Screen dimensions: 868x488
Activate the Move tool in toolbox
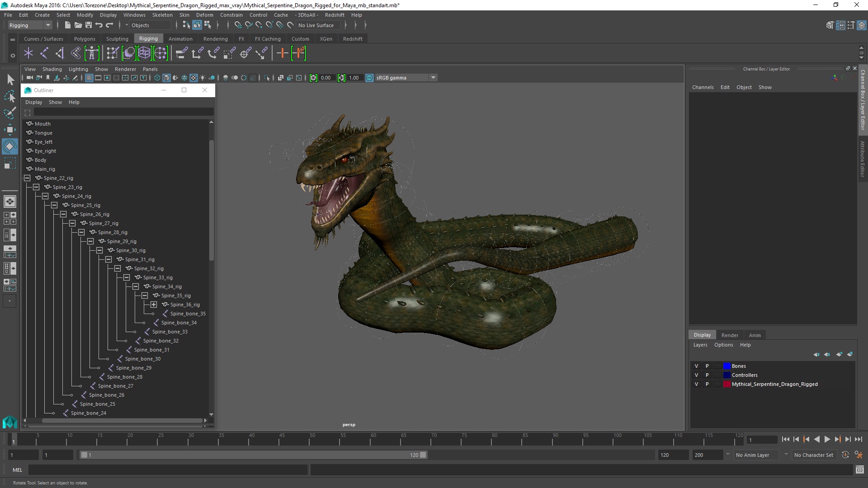point(10,130)
